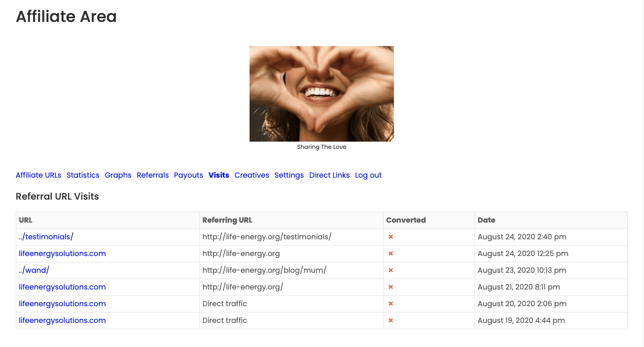Click the red X in the August 20 row
The height and width of the screenshot is (347, 644).
[391, 304]
